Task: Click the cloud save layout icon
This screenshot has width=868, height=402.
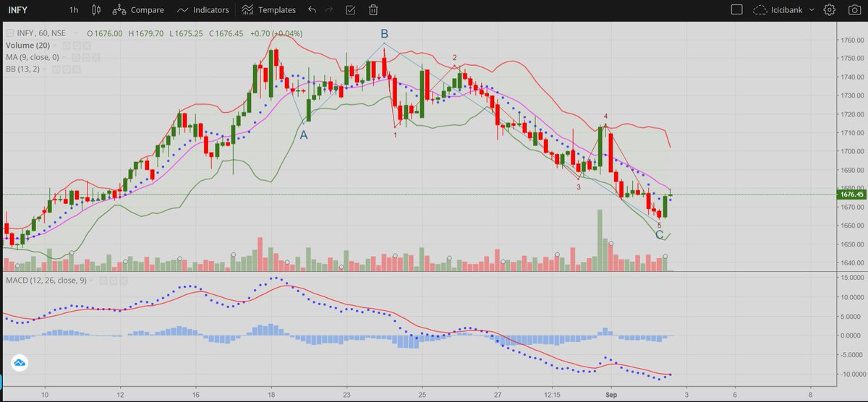Action: (x=759, y=10)
